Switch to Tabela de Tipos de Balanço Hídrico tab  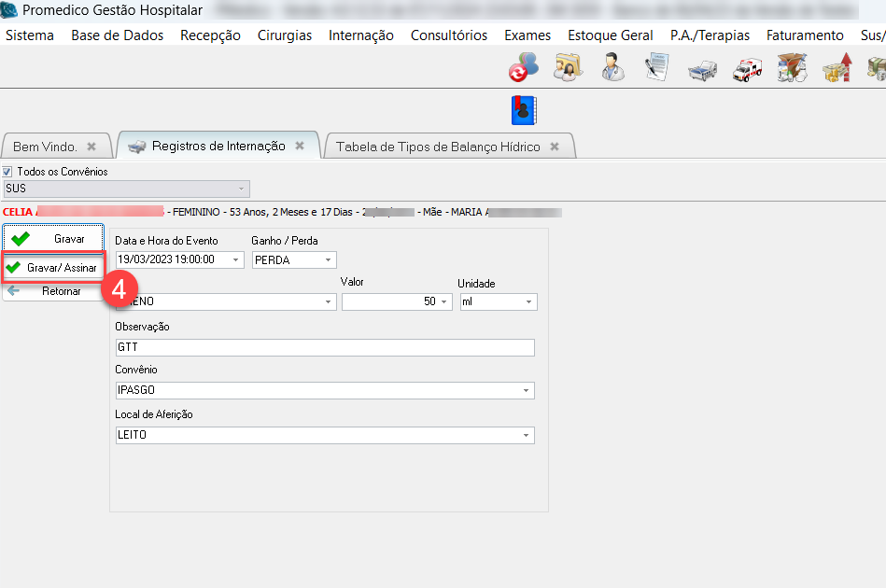[437, 147]
